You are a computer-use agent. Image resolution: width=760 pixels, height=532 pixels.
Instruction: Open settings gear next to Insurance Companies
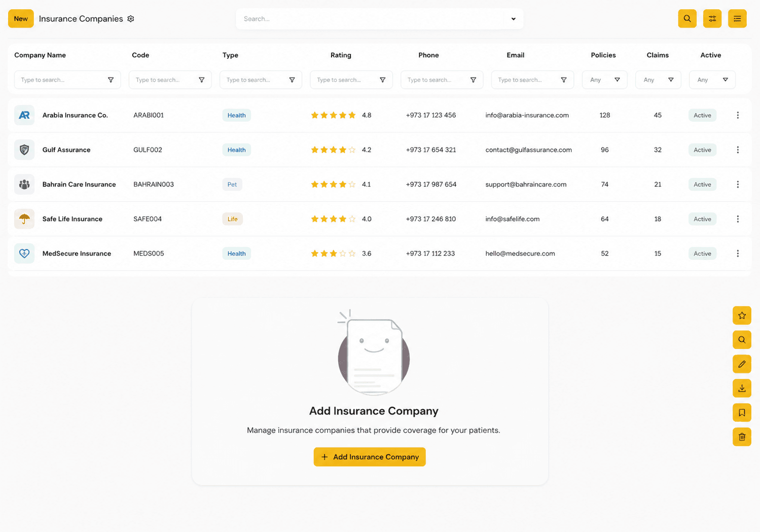click(x=131, y=19)
